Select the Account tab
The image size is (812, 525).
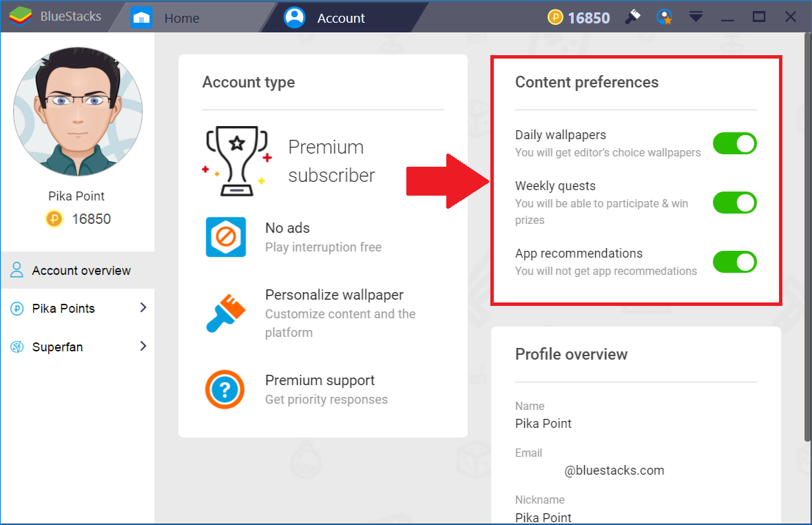(x=342, y=18)
